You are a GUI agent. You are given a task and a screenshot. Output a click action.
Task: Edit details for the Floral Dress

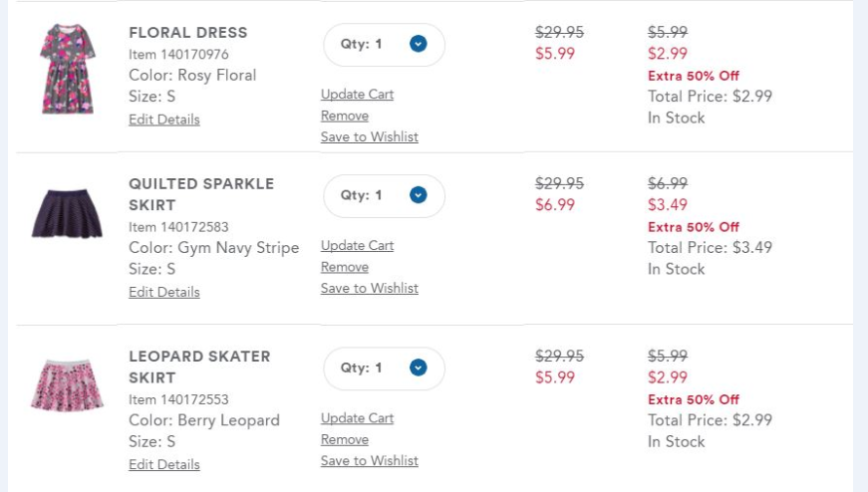pyautogui.click(x=164, y=120)
